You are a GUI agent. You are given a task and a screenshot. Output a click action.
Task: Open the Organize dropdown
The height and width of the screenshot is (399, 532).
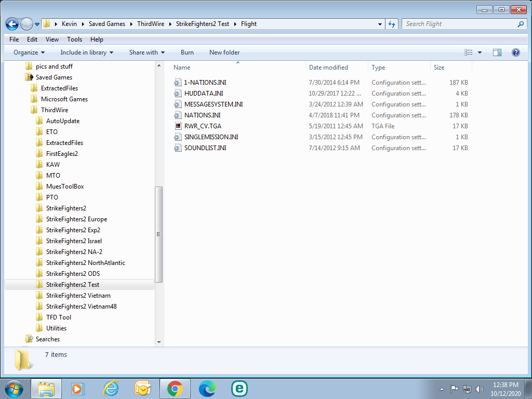pos(29,52)
